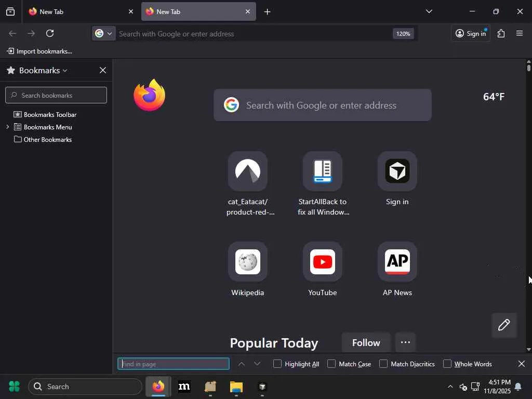
Task: Click the 64°F weather widget
Action: click(494, 97)
